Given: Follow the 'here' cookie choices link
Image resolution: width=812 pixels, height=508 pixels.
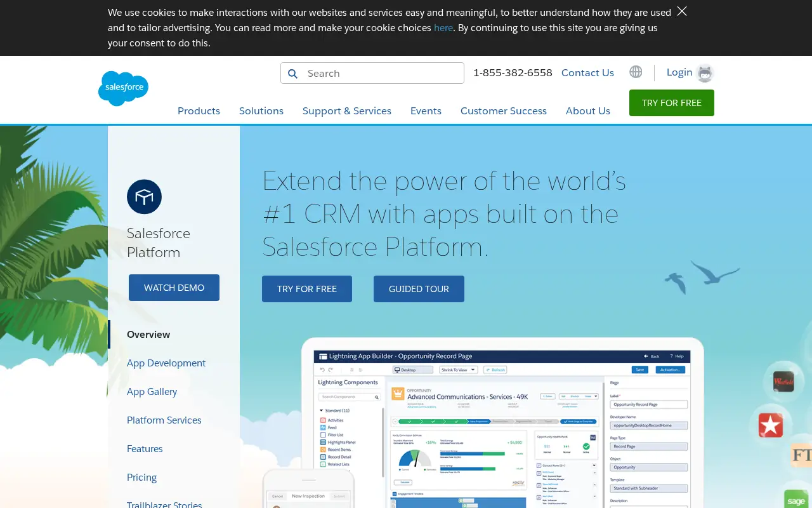Looking at the screenshot, I should (443, 28).
